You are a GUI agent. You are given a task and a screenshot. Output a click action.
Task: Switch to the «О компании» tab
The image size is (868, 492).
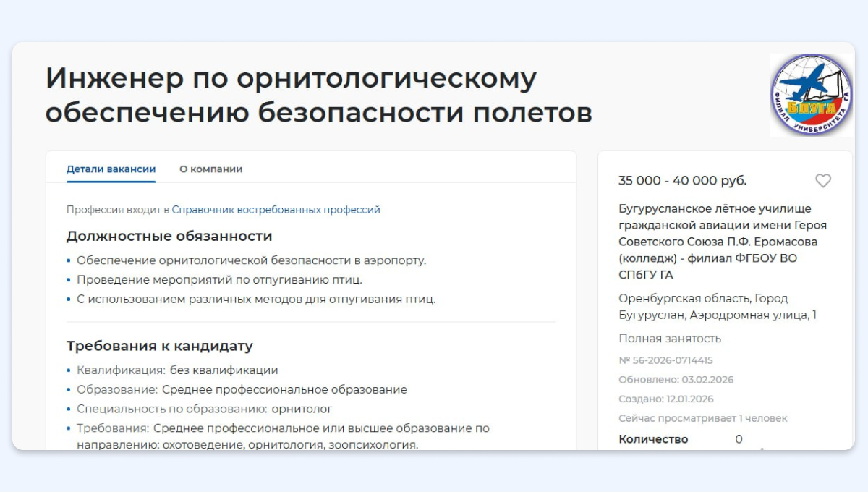pyautogui.click(x=210, y=169)
